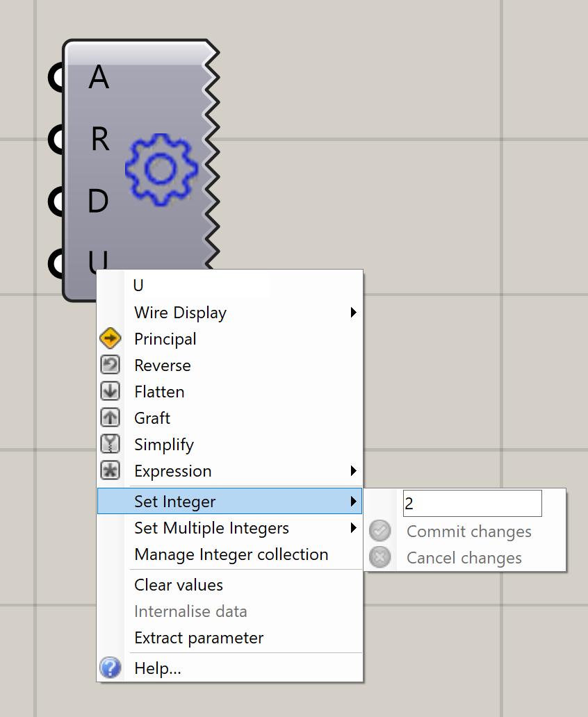Click the Graft up-arrow icon
Viewport: 588px width, 717px height.
point(111,418)
